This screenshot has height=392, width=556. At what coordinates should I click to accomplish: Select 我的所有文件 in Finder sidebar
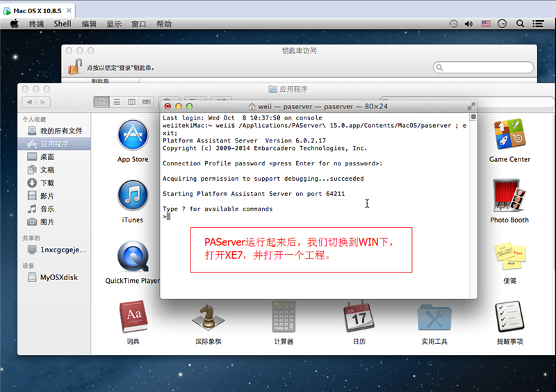pos(54,131)
